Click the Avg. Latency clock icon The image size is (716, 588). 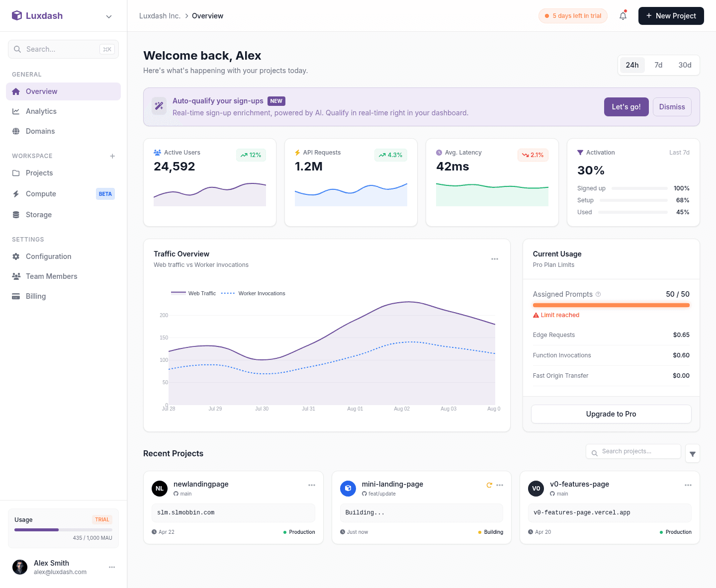[x=439, y=153]
